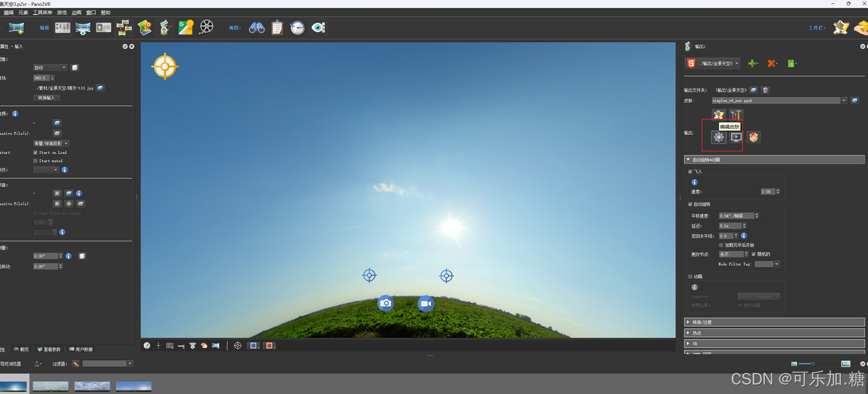Open the 动画 menu in the menu bar
The width and height of the screenshot is (868, 394).
(x=77, y=13)
